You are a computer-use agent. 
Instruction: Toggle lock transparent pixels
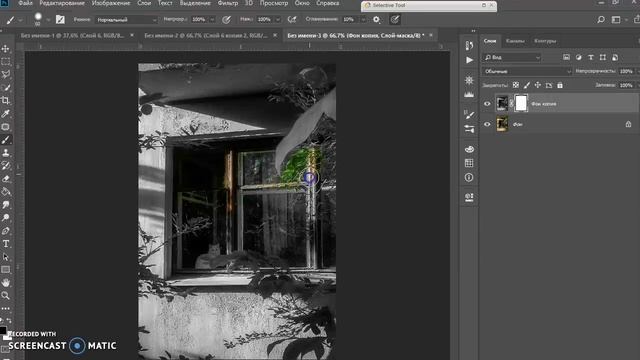pyautogui.click(x=516, y=85)
